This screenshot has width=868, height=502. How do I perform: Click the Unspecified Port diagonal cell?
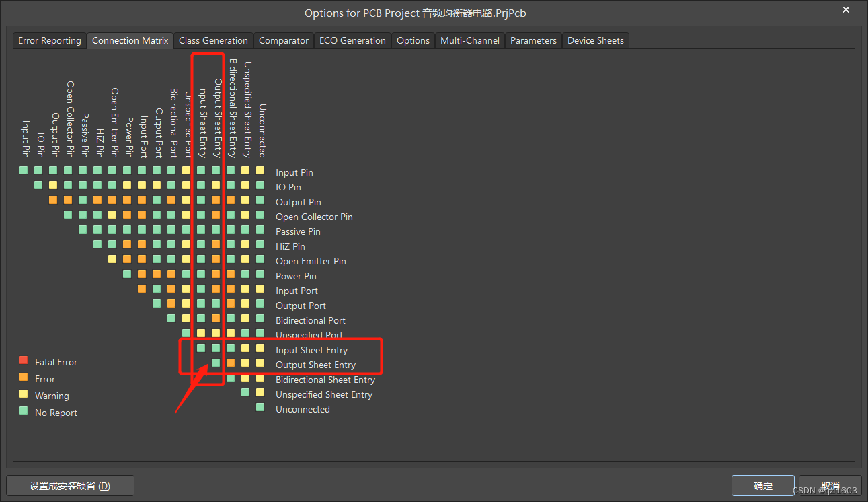coord(186,333)
